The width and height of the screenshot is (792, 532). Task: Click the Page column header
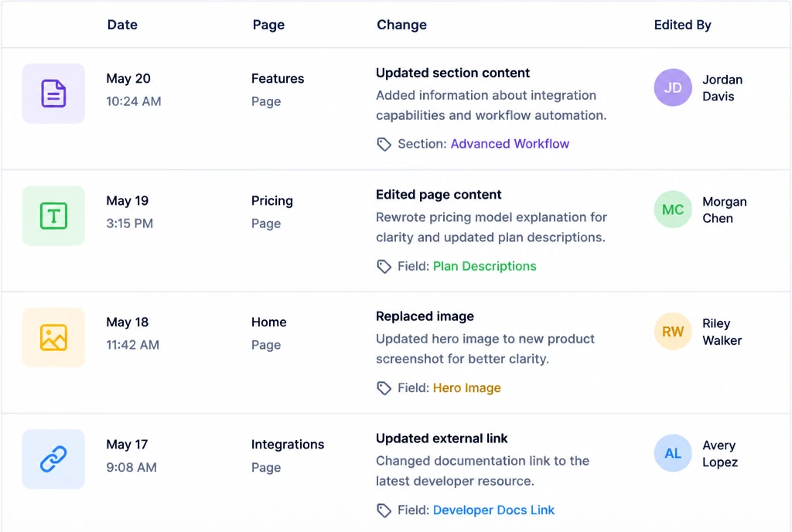tap(268, 25)
